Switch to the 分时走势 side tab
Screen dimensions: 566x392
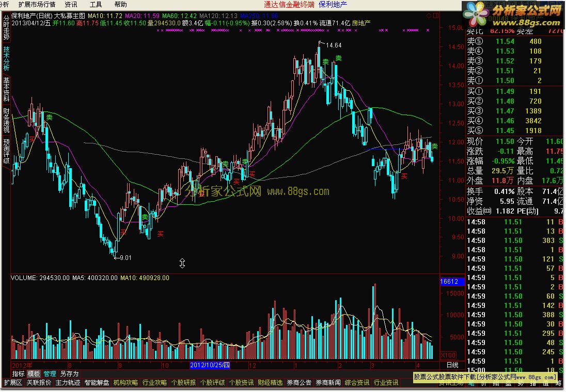(6, 27)
